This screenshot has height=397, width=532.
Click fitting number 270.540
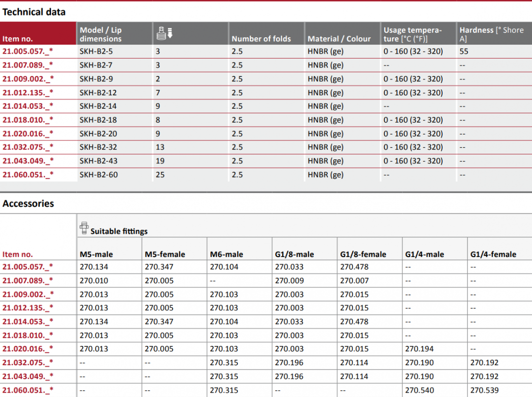pos(419,390)
